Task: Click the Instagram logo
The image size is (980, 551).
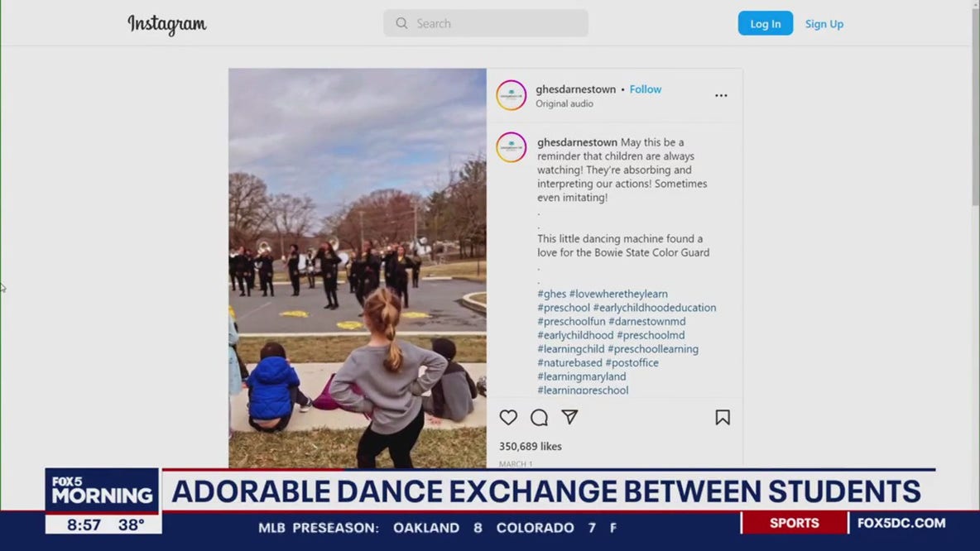Action: [x=166, y=25]
